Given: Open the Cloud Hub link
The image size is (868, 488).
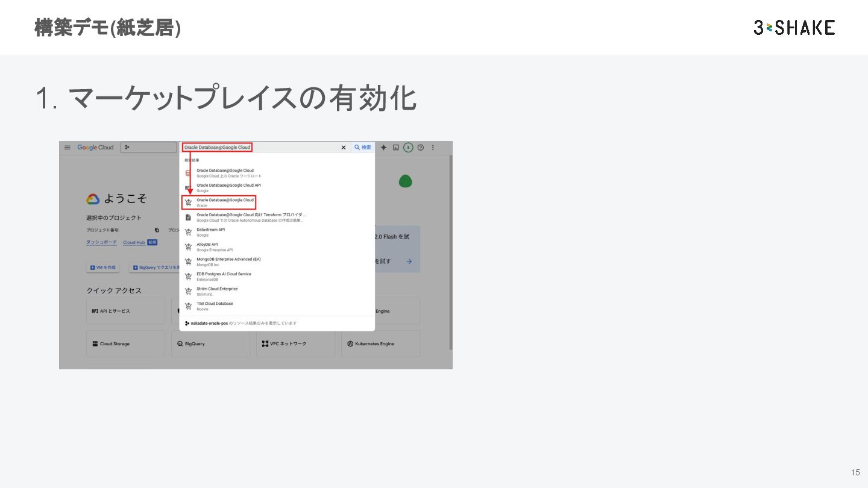Looking at the screenshot, I should [134, 242].
